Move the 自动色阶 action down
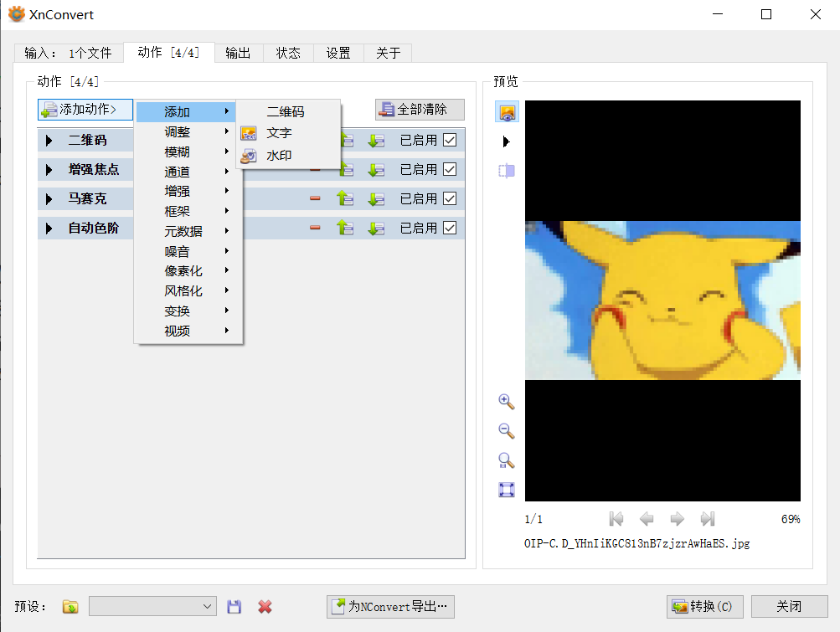The height and width of the screenshot is (632, 840). [376, 229]
